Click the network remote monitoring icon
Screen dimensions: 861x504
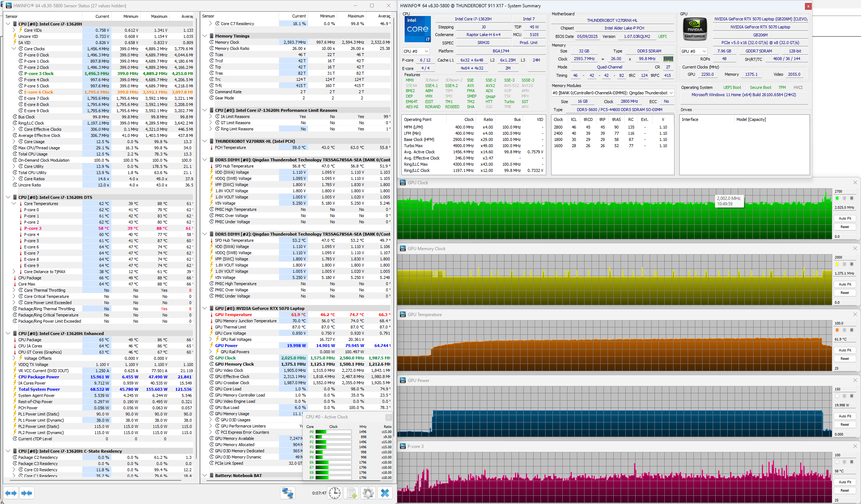287,493
